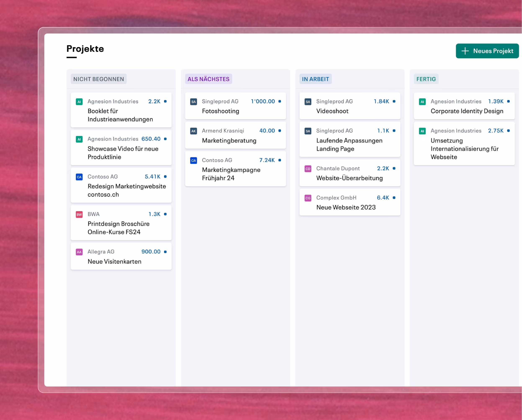Open the Videoshoot project title
Viewport: 522px width, 420px height.
pyautogui.click(x=332, y=111)
